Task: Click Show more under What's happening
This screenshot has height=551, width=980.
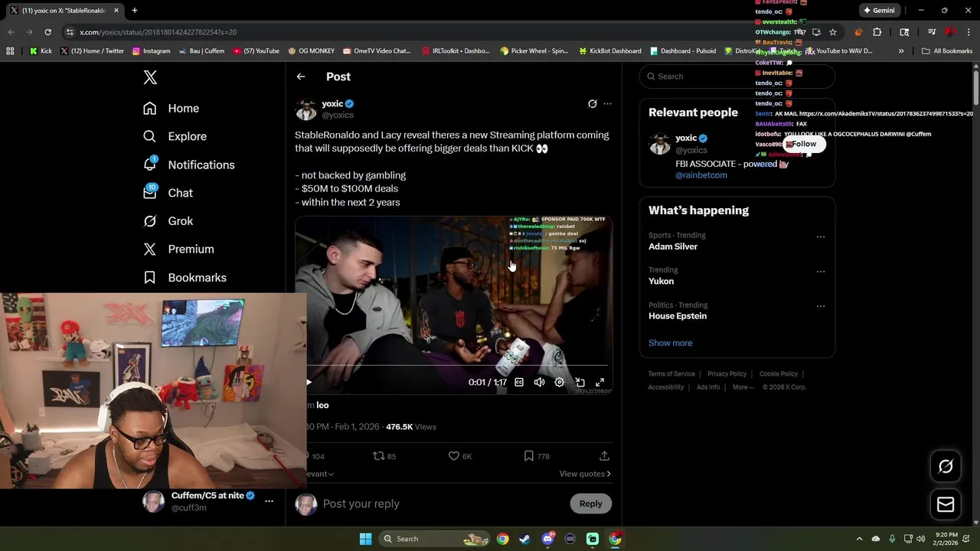Action: coord(670,343)
